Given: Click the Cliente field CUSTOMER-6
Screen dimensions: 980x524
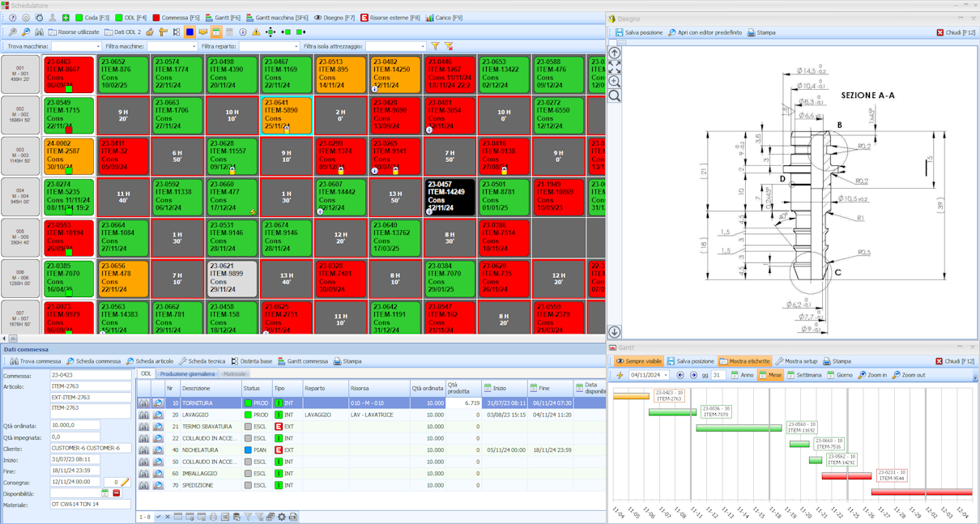Looking at the screenshot, I should click(90, 448).
